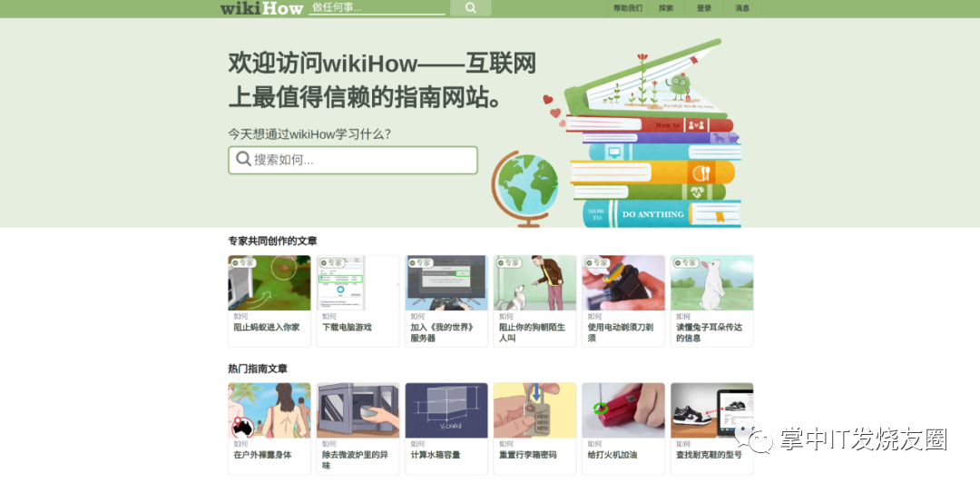Click the 在户外裸露身体 title link

262,455
